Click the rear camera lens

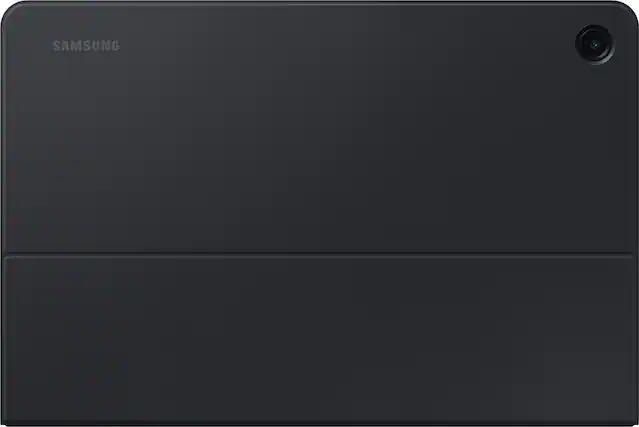[595, 44]
